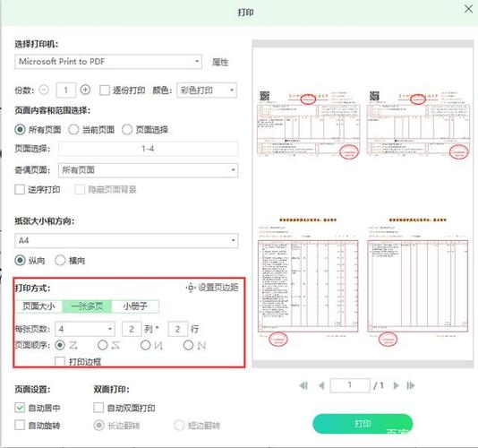Open the A4 paper size dropdown
478x448 pixels.
126,240
